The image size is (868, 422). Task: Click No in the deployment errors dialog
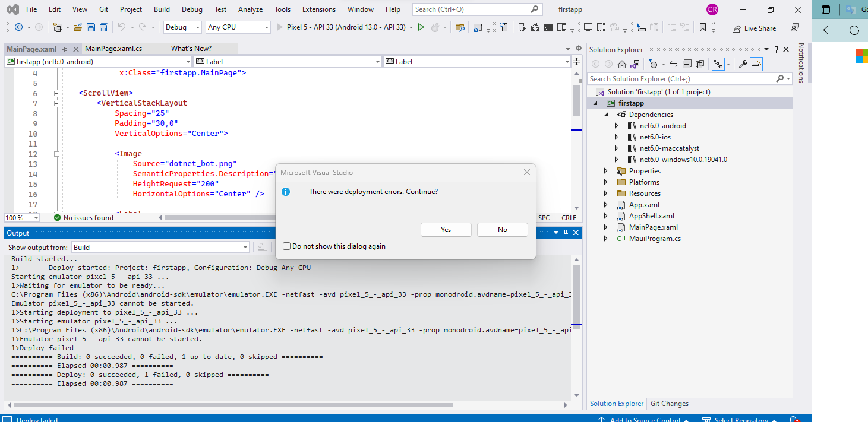pos(502,230)
